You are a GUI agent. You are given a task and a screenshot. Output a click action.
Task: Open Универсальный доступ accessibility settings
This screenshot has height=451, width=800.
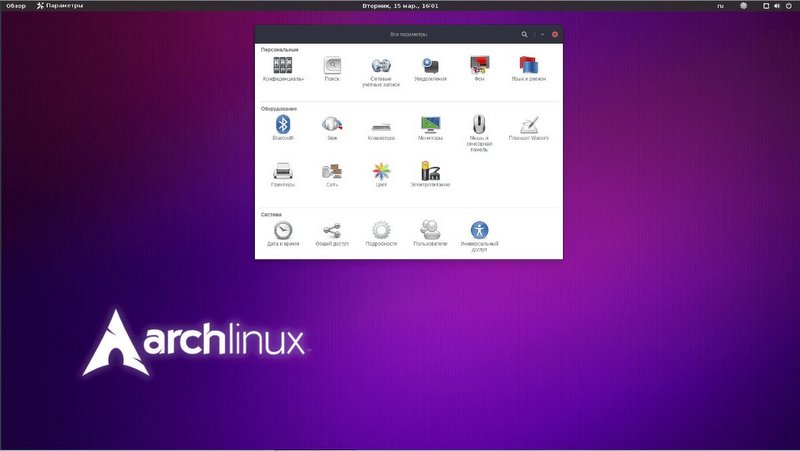(x=479, y=236)
